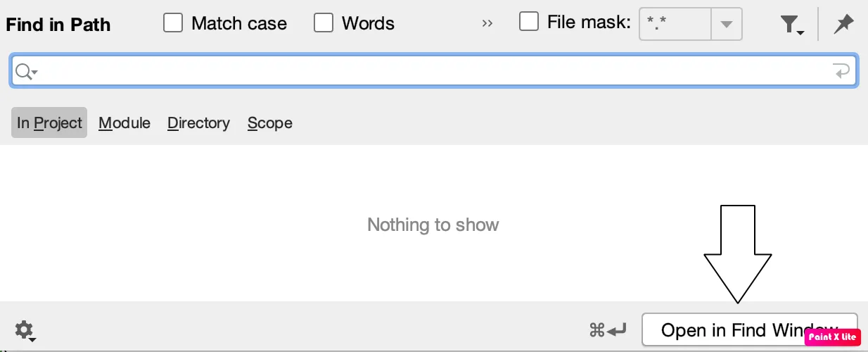This screenshot has height=352, width=868.
Task: Show search history via magnifier icon
Action: pyautogui.click(x=25, y=71)
